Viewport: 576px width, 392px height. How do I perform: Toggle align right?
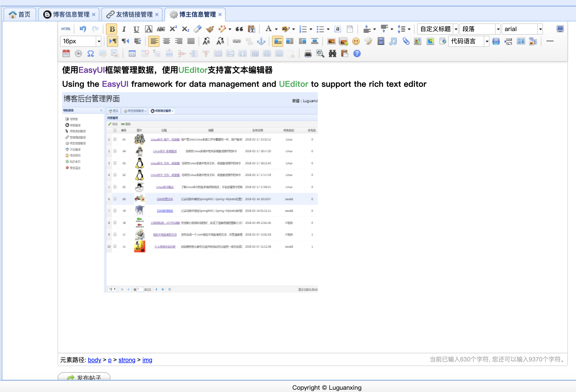pos(179,41)
